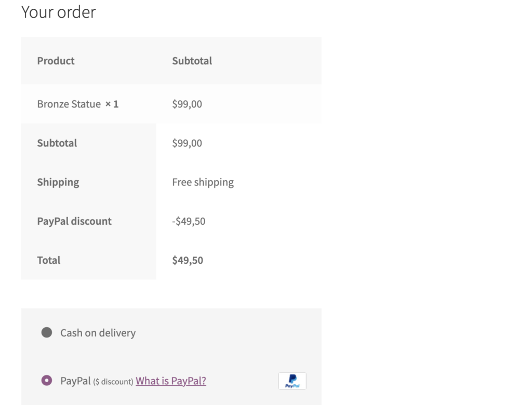532x405 pixels.
Task: Click the Subtotal row label
Action: click(x=57, y=143)
